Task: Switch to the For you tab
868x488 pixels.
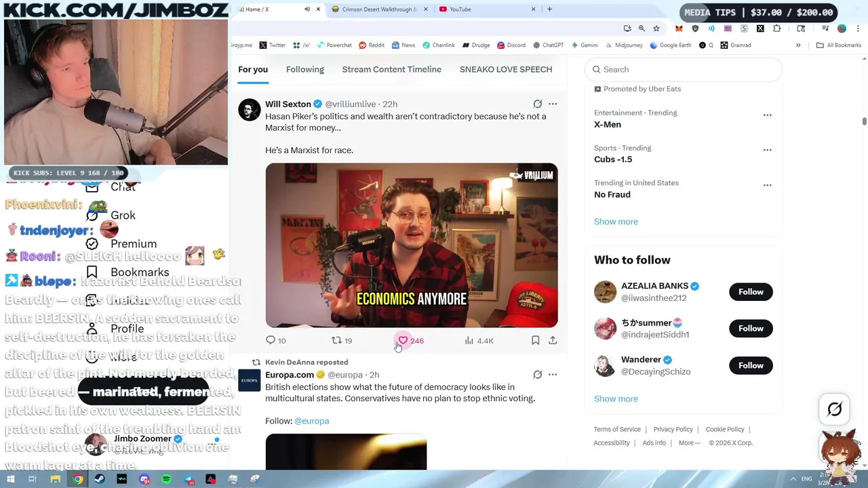Action: point(253,69)
